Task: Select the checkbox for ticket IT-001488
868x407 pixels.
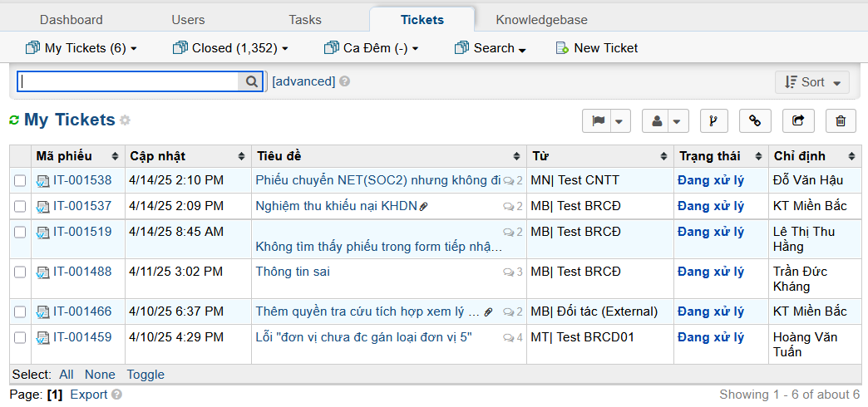Action: [21, 272]
